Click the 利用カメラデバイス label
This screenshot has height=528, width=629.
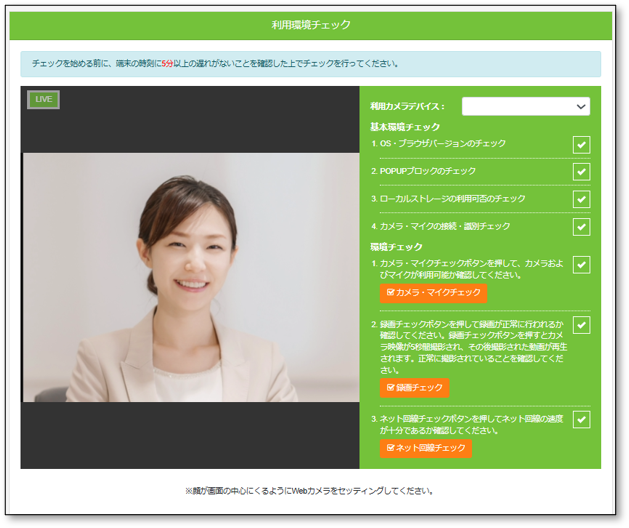click(x=408, y=106)
